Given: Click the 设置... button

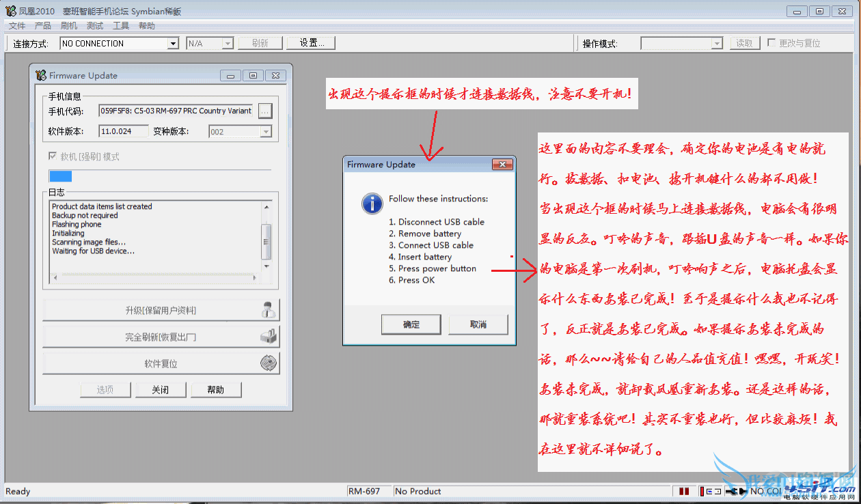Looking at the screenshot, I should 312,43.
